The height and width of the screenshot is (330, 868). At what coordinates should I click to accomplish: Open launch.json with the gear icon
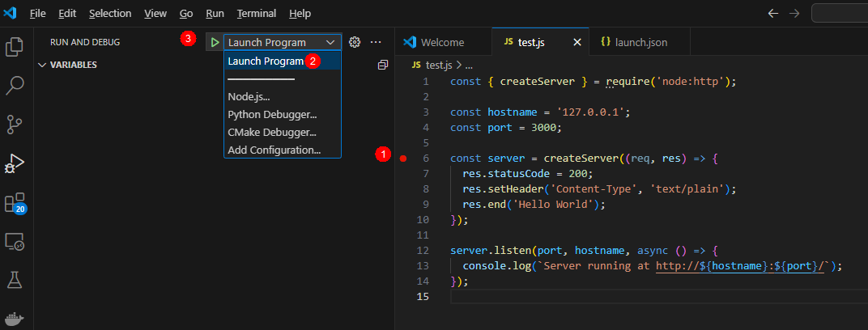point(354,42)
